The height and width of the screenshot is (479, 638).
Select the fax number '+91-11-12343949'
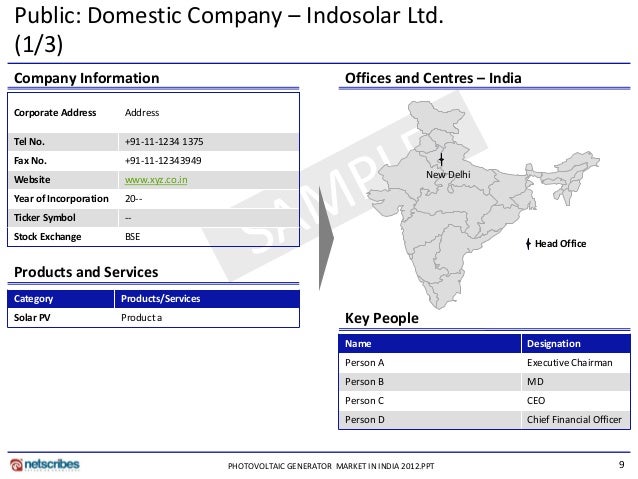click(x=163, y=161)
